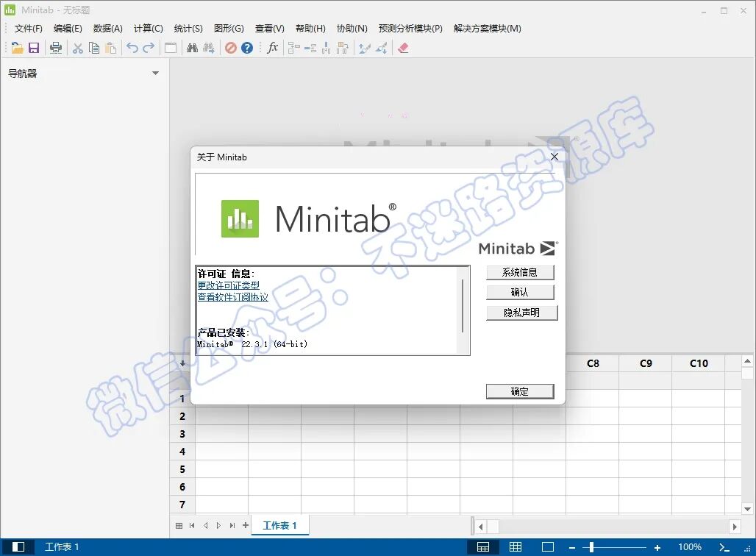Open the 解决方案模块(M) menu

pos(488,29)
